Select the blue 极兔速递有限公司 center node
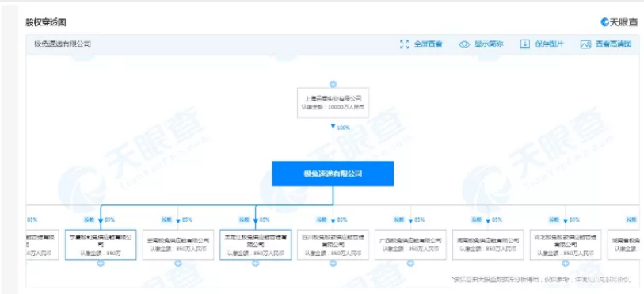644x294 pixels. coord(333,174)
